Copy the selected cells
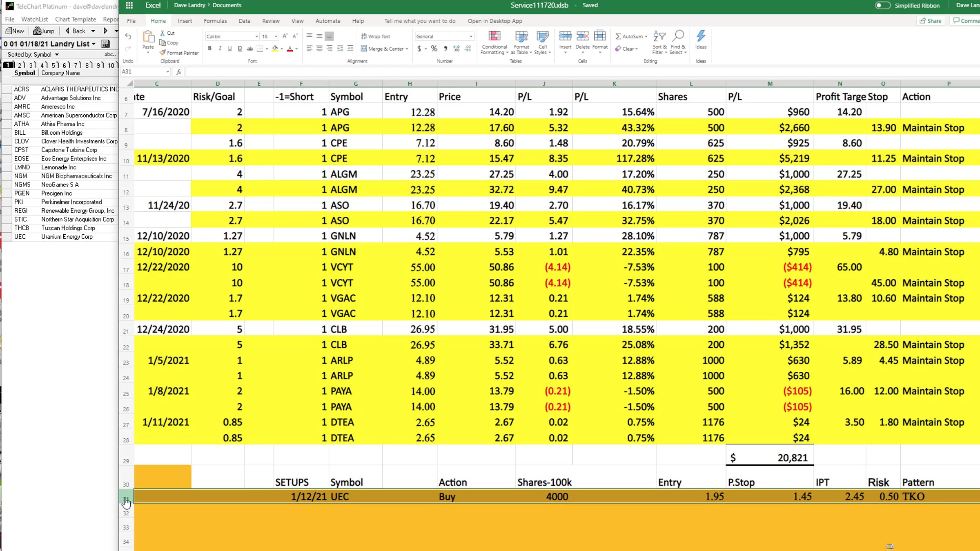 (169, 42)
